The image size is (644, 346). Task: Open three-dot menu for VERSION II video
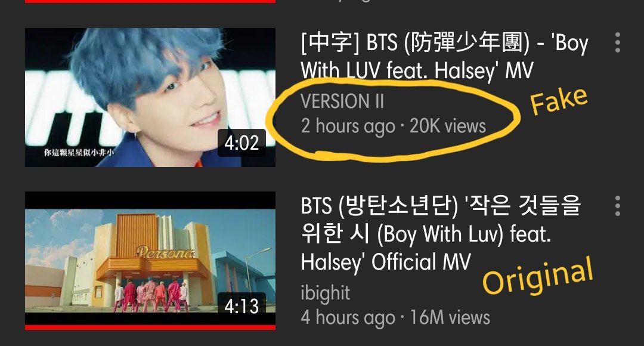[x=618, y=42]
